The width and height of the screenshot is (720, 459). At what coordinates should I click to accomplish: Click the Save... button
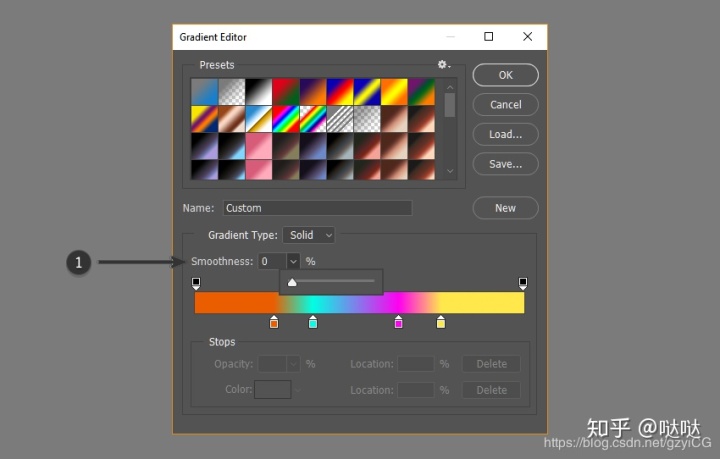tap(505, 164)
